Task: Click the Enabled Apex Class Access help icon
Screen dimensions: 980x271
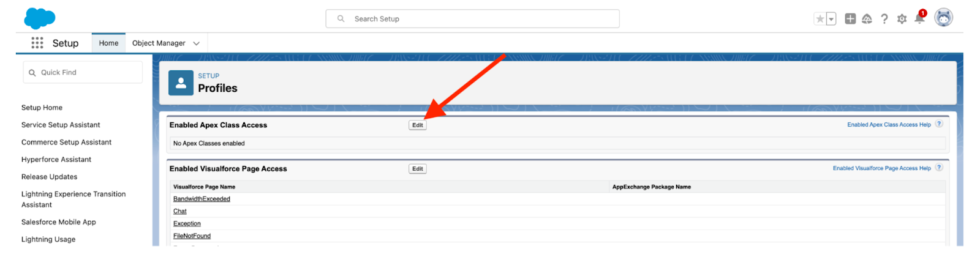Action: click(939, 124)
